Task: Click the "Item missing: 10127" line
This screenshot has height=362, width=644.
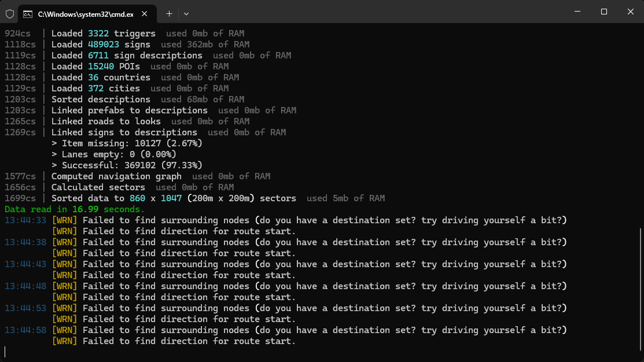Action: [126, 143]
